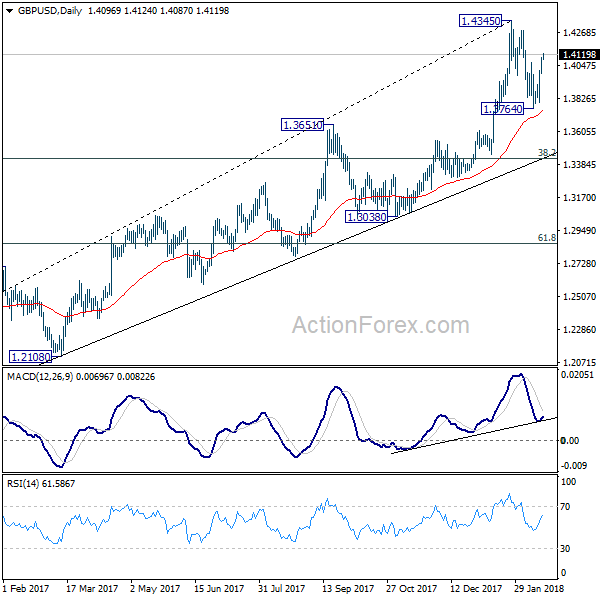Click the MACD -0.009 scale value

point(574,466)
